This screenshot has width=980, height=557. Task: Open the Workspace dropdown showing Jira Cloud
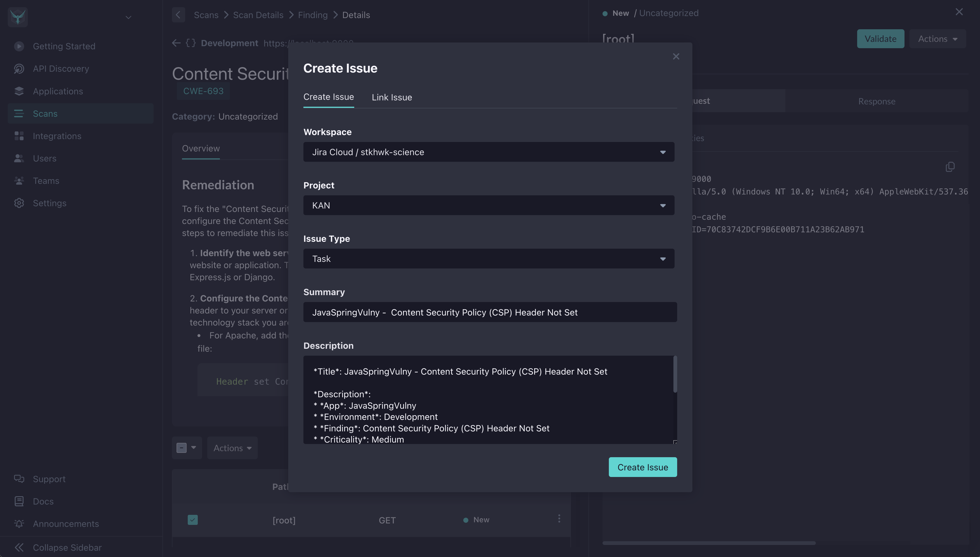(489, 152)
